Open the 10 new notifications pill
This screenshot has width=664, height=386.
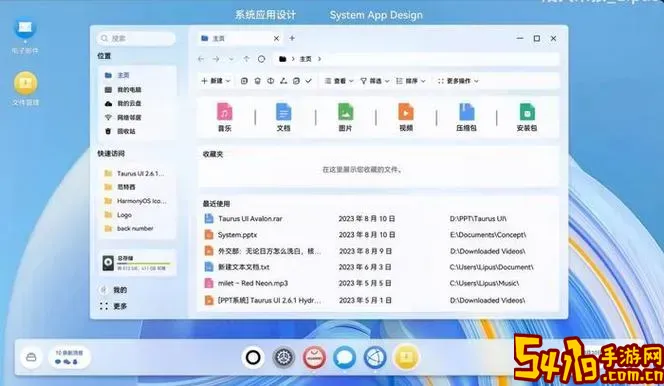[x=69, y=357]
